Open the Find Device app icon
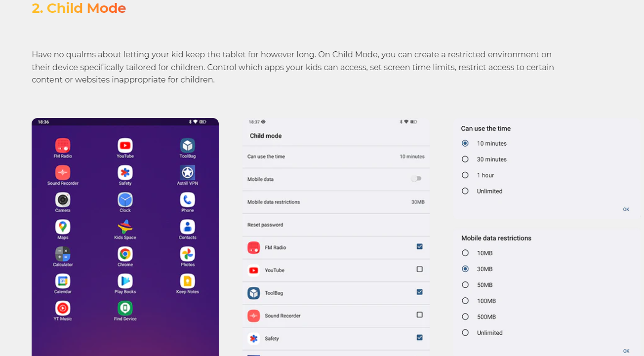Viewport: 644px width, 356px height. point(125,309)
